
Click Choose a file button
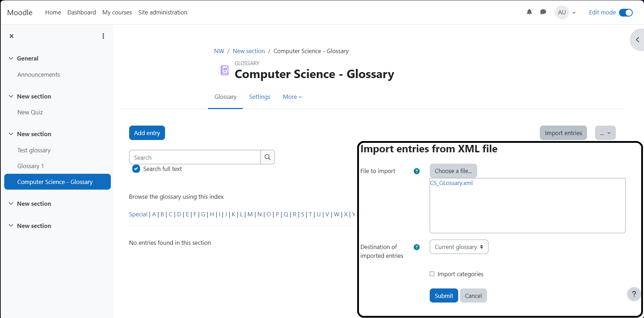coord(453,171)
